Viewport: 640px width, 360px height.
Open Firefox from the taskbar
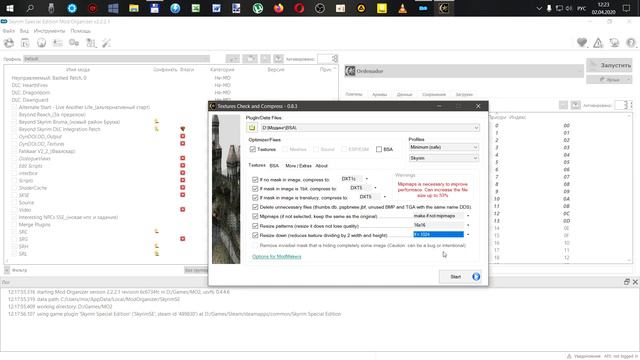[278, 8]
